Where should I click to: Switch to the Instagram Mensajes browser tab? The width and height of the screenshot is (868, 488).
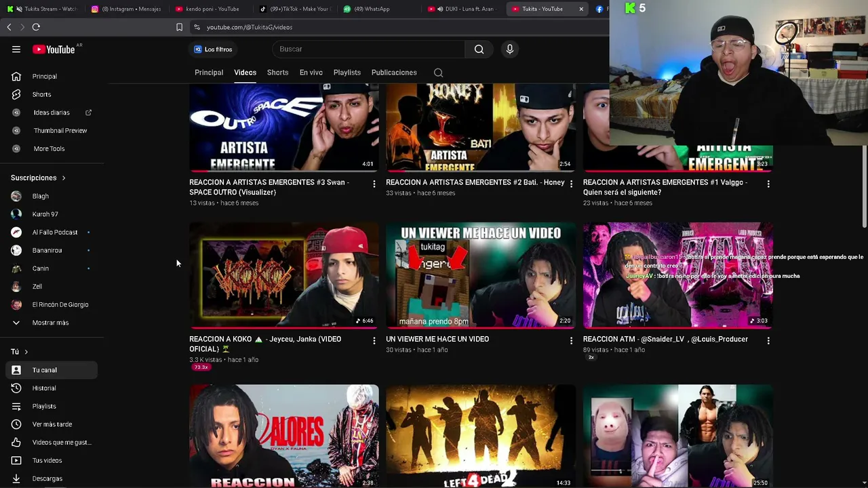126,9
